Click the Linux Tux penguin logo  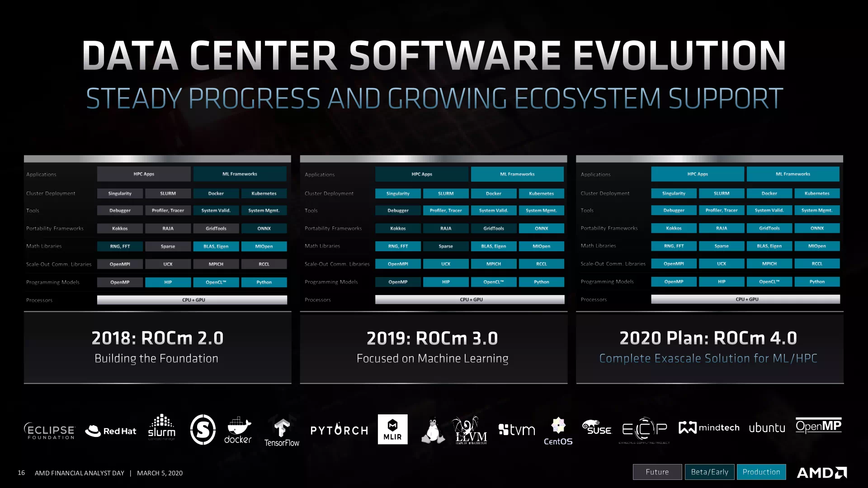(433, 430)
